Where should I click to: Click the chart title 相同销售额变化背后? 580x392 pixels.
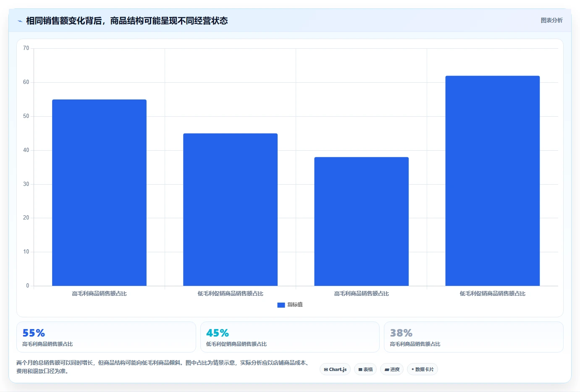click(127, 21)
